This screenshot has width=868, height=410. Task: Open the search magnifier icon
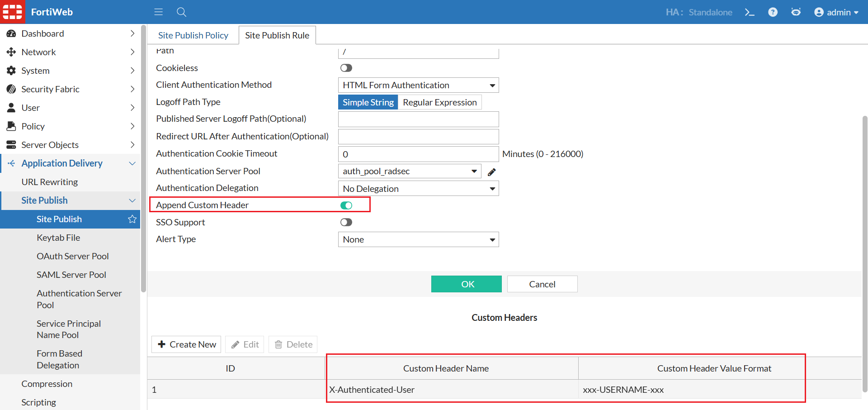pos(182,12)
